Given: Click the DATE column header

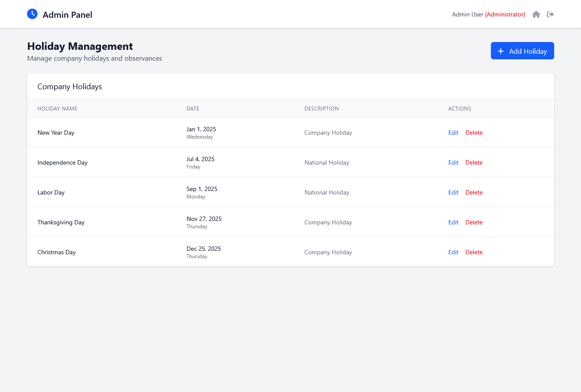Looking at the screenshot, I should 193,108.
